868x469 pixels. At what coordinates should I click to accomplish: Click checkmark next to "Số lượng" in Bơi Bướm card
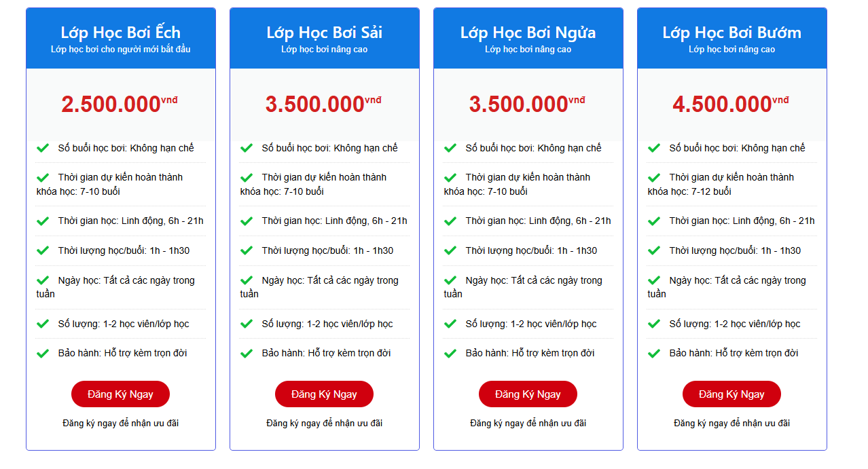click(654, 324)
